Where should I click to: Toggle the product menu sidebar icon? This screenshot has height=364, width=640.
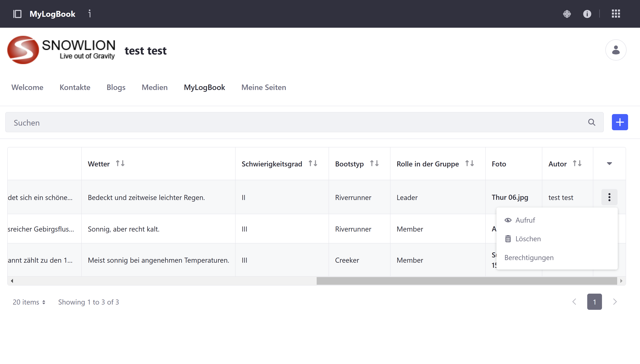click(x=17, y=14)
